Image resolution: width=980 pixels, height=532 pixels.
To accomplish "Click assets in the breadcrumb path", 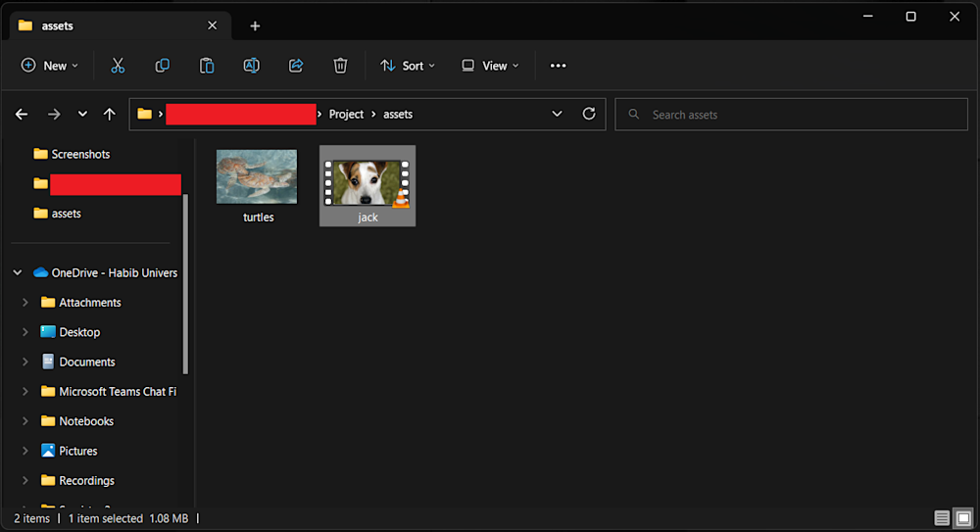I will [x=398, y=115].
